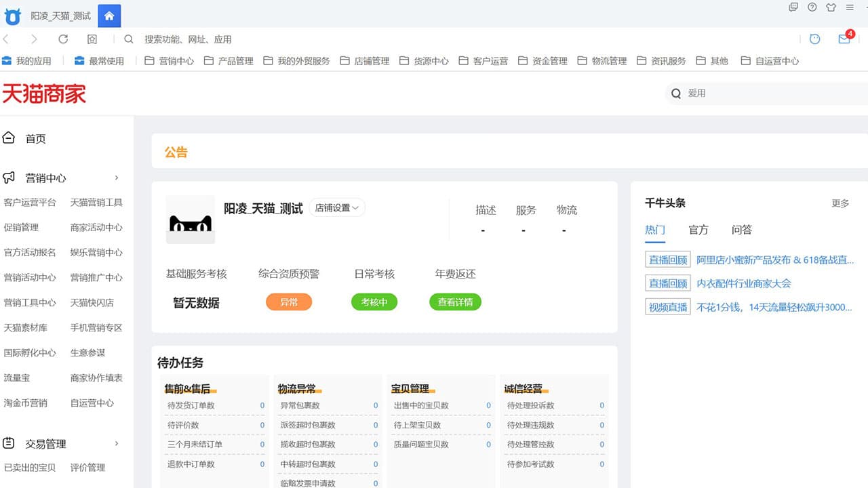This screenshot has height=488, width=868.
Task: Click the magnifier in the 爱用 store search bar
Action: point(675,94)
